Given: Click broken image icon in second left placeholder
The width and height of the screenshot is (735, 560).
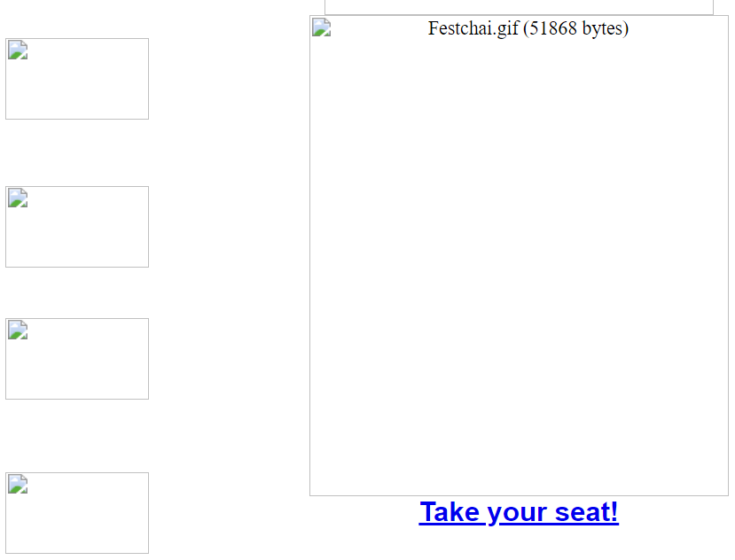Looking at the screenshot, I should [18, 198].
